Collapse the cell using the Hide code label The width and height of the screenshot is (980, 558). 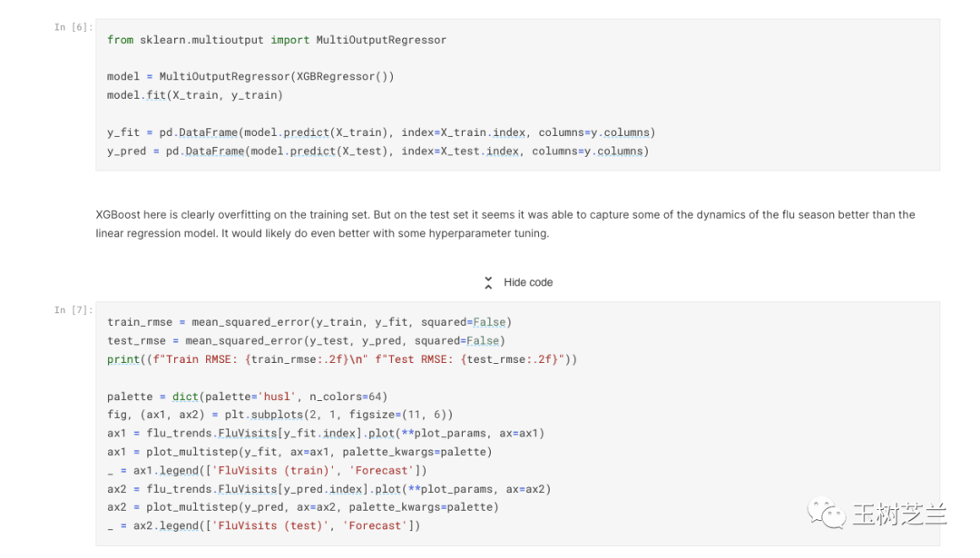click(528, 282)
